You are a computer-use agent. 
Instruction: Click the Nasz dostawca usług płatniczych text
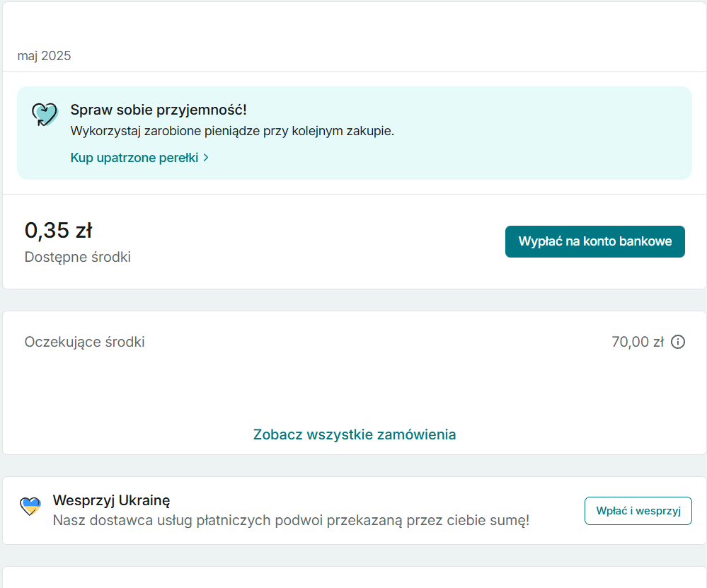pos(290,521)
